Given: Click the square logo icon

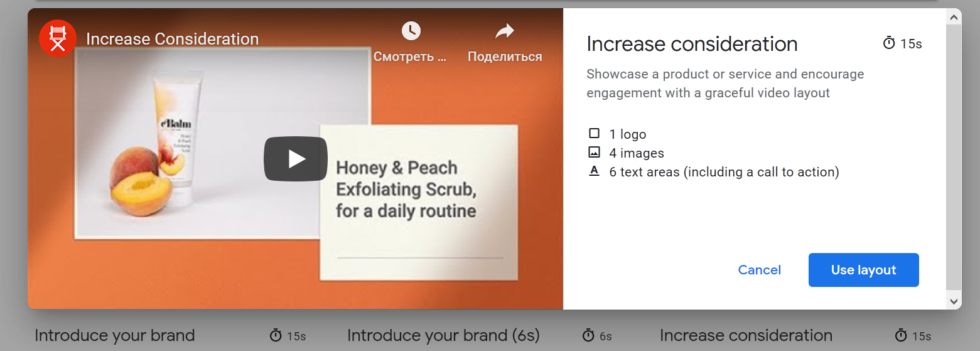Looking at the screenshot, I should [x=594, y=134].
